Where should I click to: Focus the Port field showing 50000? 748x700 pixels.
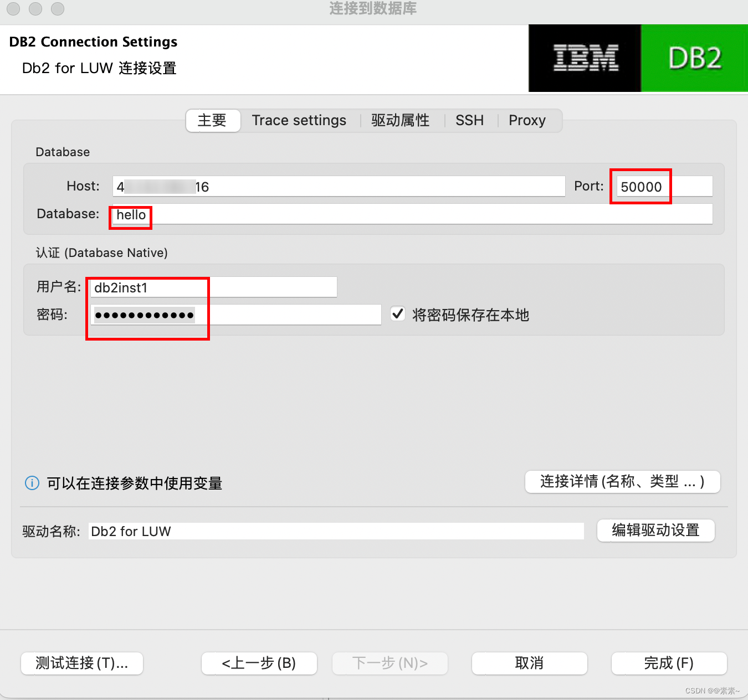tap(664, 187)
